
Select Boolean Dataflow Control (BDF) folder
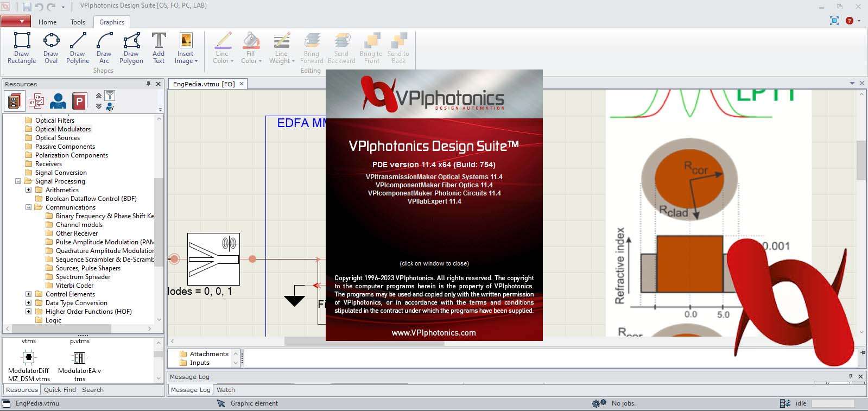tap(91, 199)
